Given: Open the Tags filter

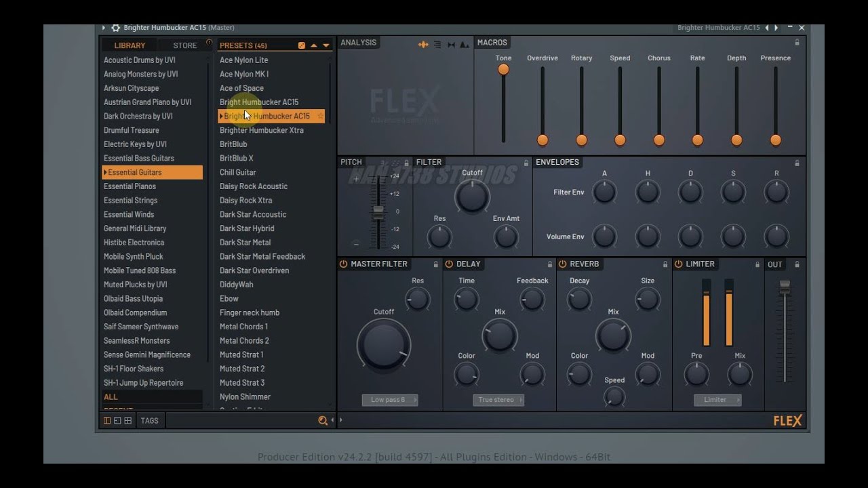Looking at the screenshot, I should tap(149, 421).
